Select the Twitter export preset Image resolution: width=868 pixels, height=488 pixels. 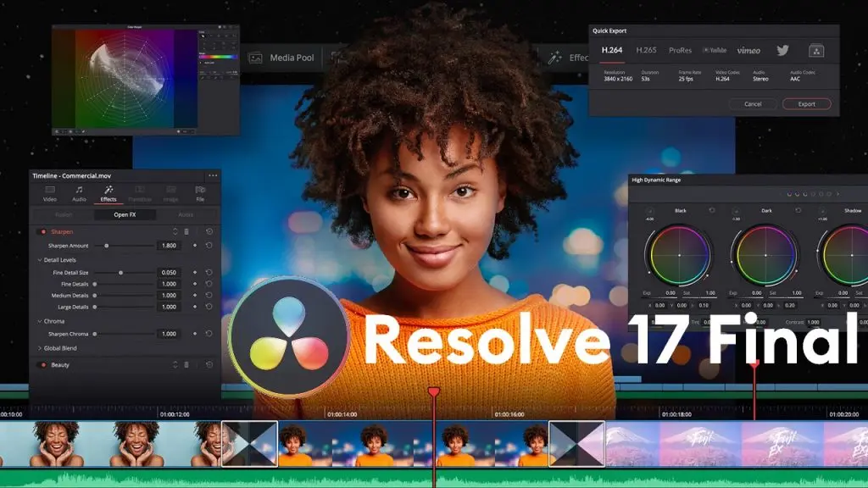click(781, 50)
